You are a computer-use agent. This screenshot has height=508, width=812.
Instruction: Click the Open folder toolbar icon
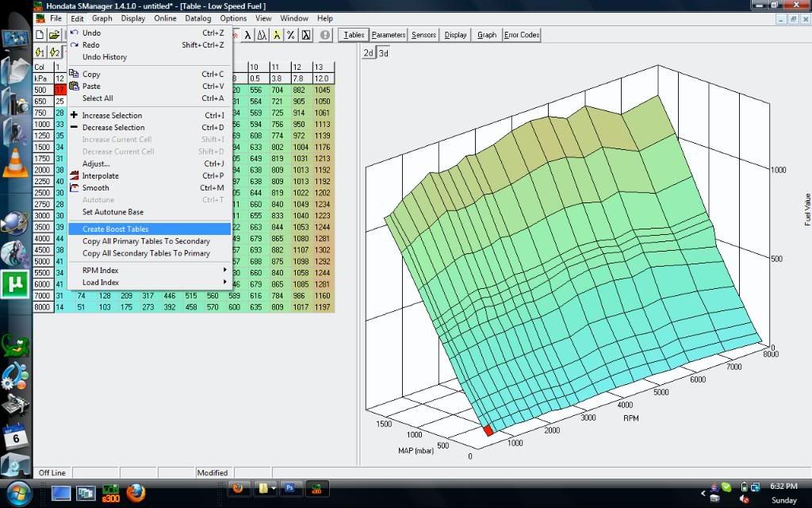(x=54, y=35)
